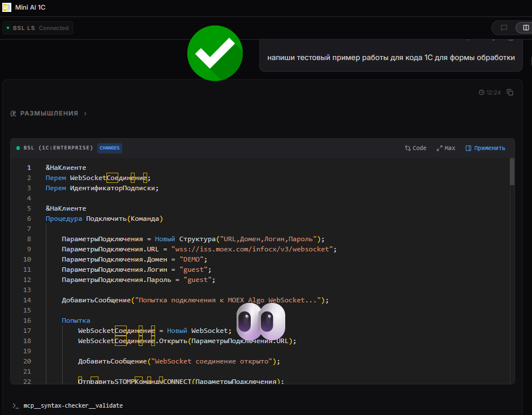The width and height of the screenshot is (532, 415).
Task: Click the user message about тестовый пример
Action: coord(391,58)
